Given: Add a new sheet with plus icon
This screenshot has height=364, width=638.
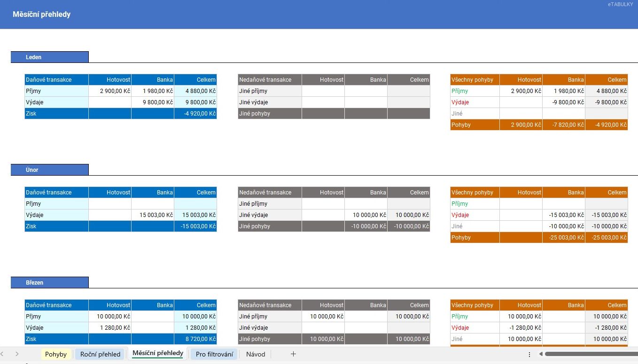Looking at the screenshot, I should 293,354.
